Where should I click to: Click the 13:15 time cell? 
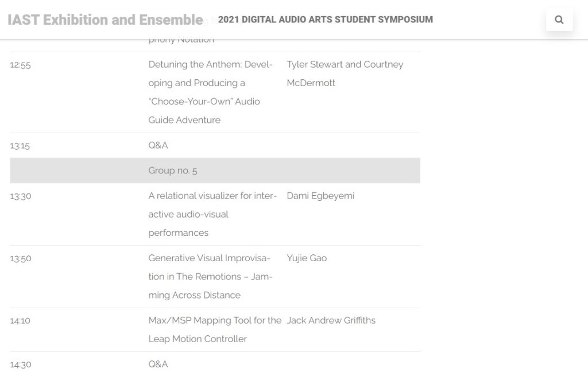point(20,146)
